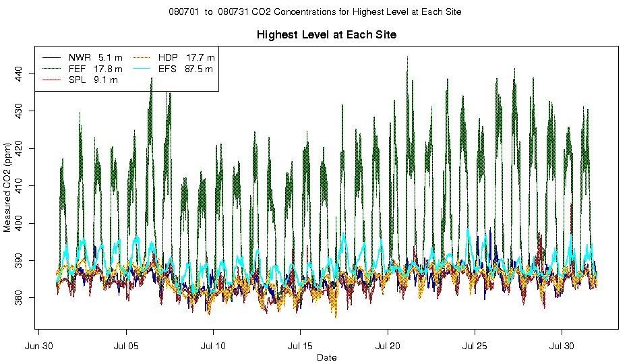Click the Jul 15 x-axis tick label
This screenshot has height=364, width=631.
[x=300, y=346]
